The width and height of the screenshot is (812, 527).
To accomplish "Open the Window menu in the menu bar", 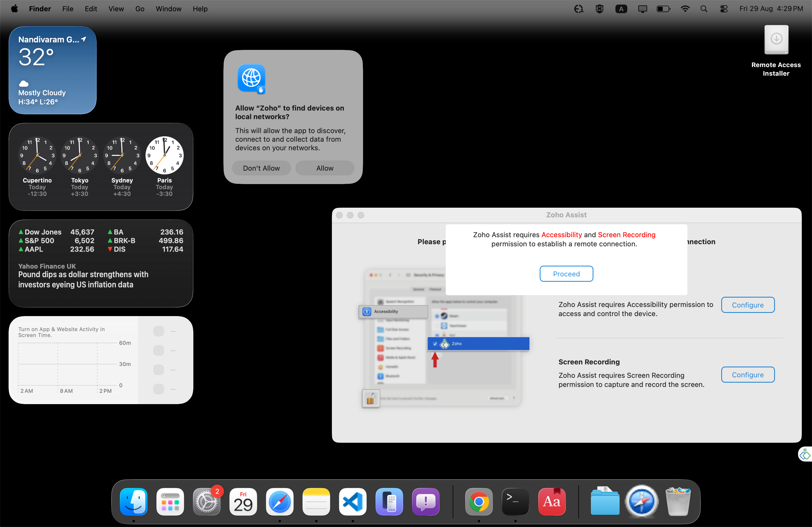I will 168,9.
